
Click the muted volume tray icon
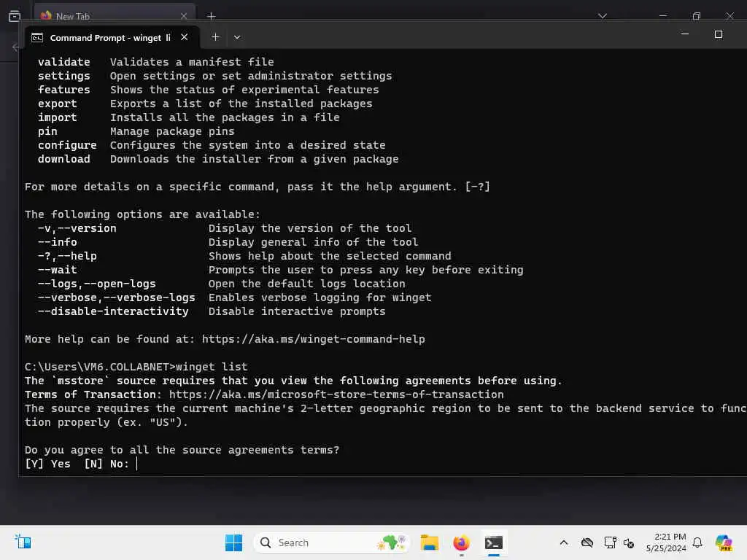click(x=629, y=542)
